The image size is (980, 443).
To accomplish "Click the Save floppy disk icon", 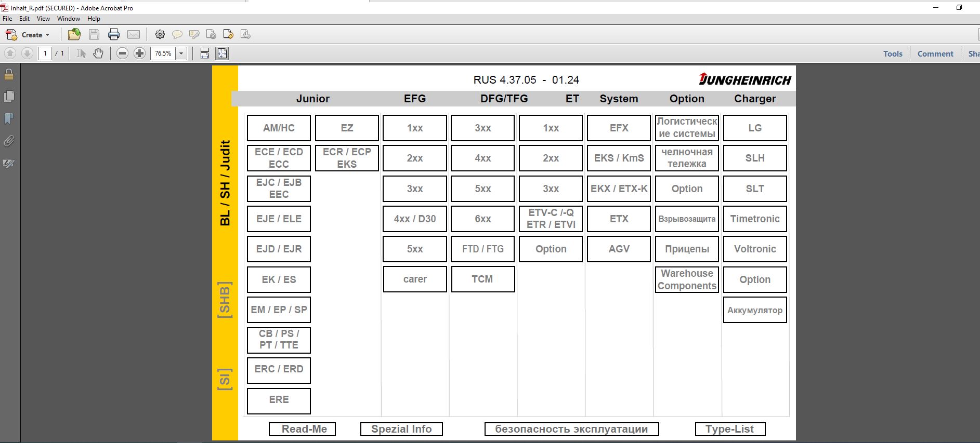I will tap(94, 34).
